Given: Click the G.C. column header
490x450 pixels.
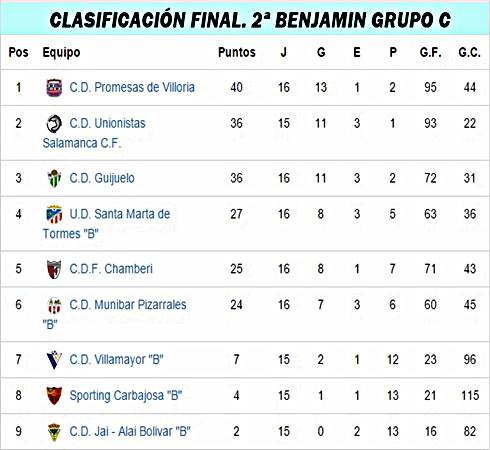Looking at the screenshot, I should pyautogui.click(x=469, y=52).
